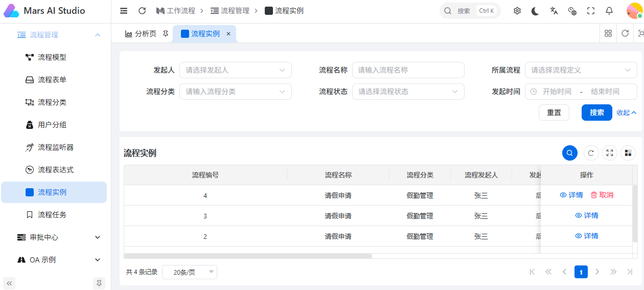Go to last page icon

[x=630, y=272]
